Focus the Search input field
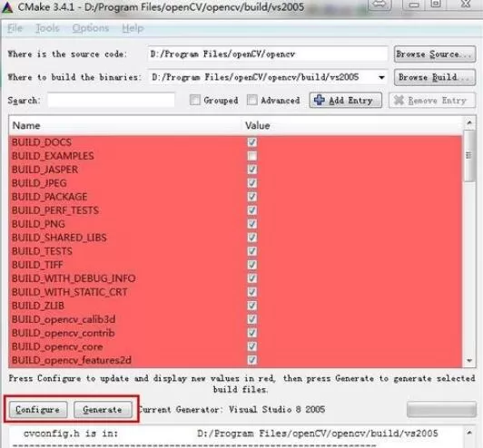This screenshot has height=448, width=483. point(111,101)
